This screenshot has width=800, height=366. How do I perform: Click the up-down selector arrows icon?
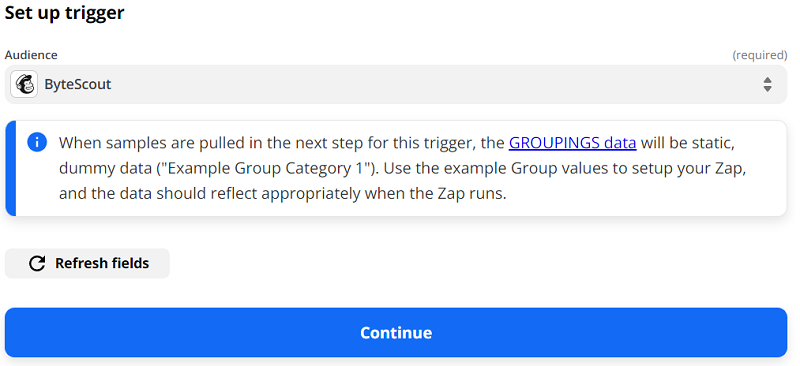[x=767, y=85]
